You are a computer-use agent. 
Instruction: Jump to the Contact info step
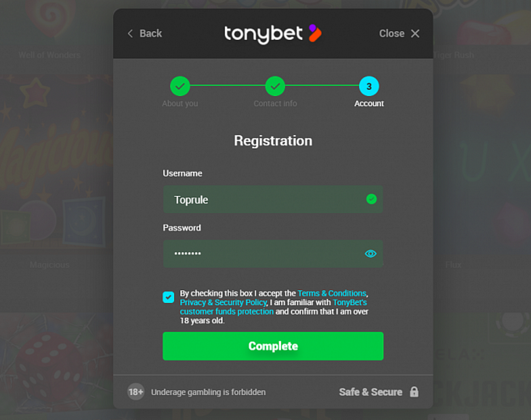click(x=275, y=86)
